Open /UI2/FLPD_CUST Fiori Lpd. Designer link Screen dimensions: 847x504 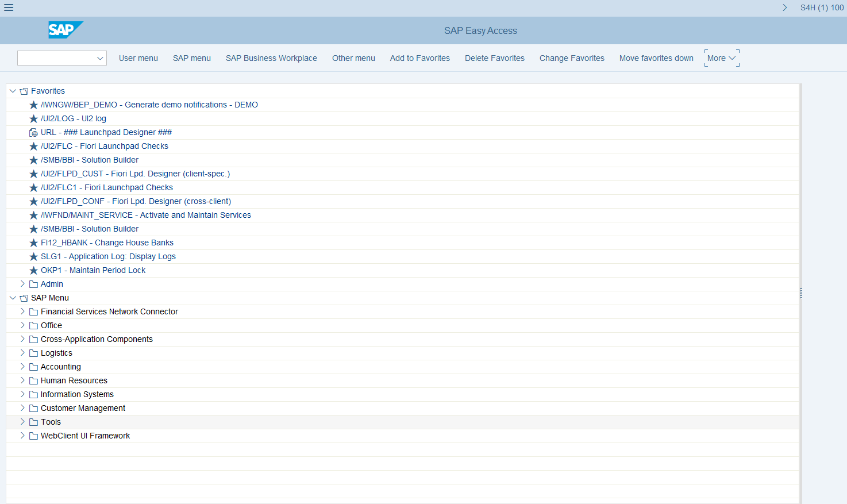(135, 174)
